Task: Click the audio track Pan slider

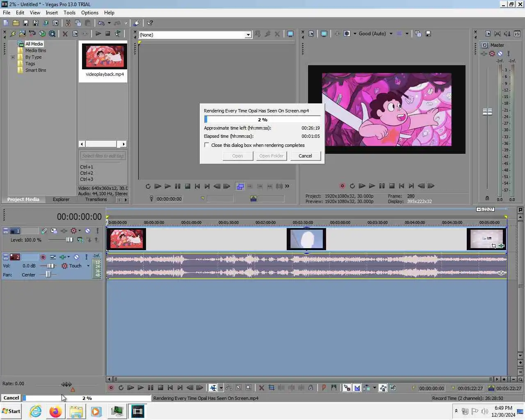Action: coord(48,274)
